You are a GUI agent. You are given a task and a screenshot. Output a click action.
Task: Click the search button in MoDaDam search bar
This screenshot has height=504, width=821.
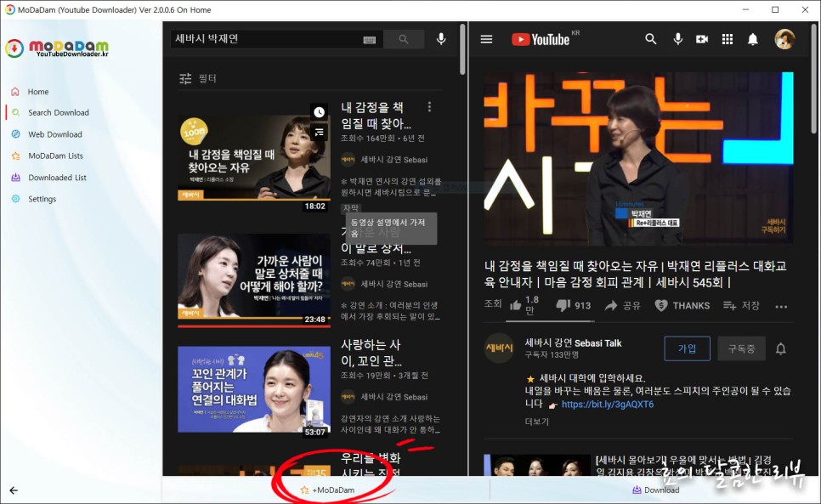pyautogui.click(x=404, y=39)
